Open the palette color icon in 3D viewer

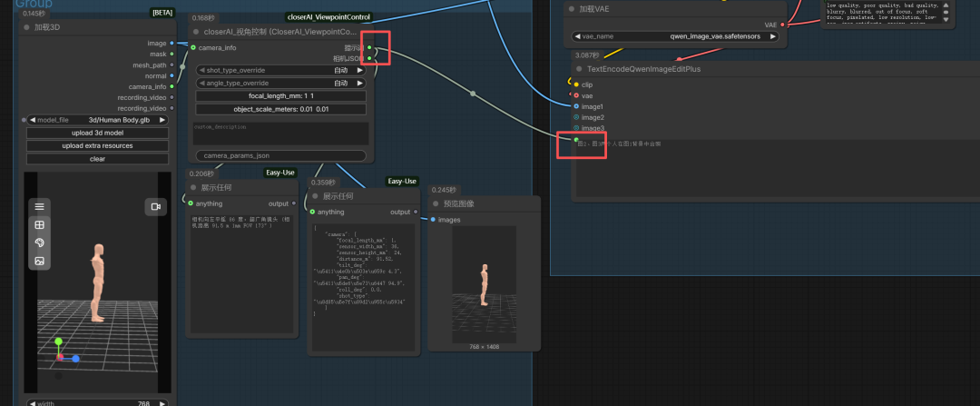(x=39, y=243)
